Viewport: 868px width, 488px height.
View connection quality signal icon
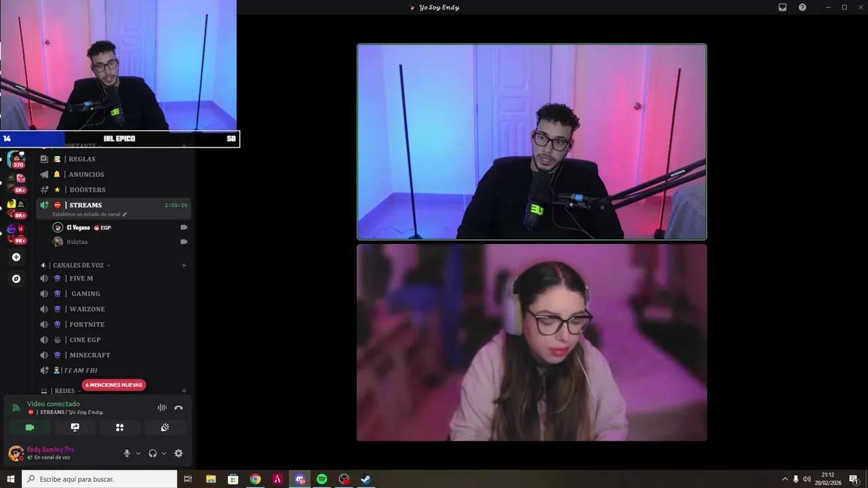[16, 407]
